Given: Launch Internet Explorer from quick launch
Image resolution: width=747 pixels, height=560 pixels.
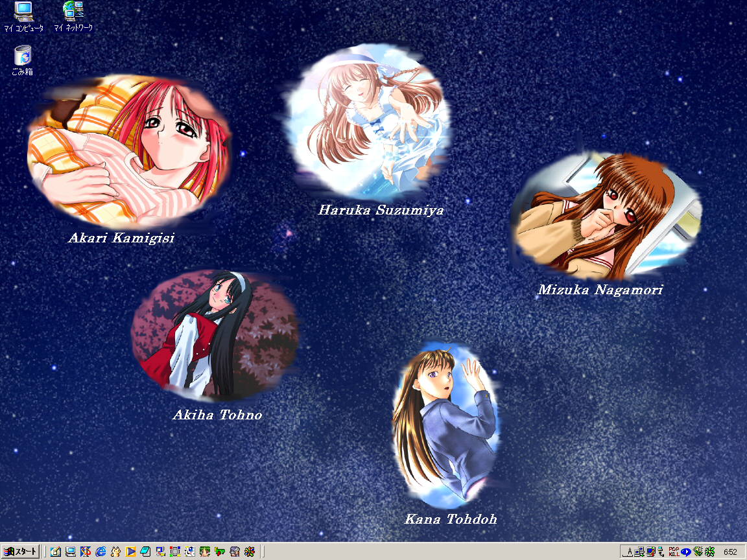Looking at the screenshot, I should point(101,552).
